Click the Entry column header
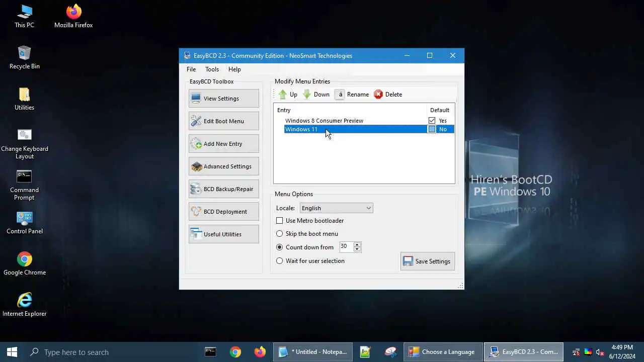 click(351, 110)
